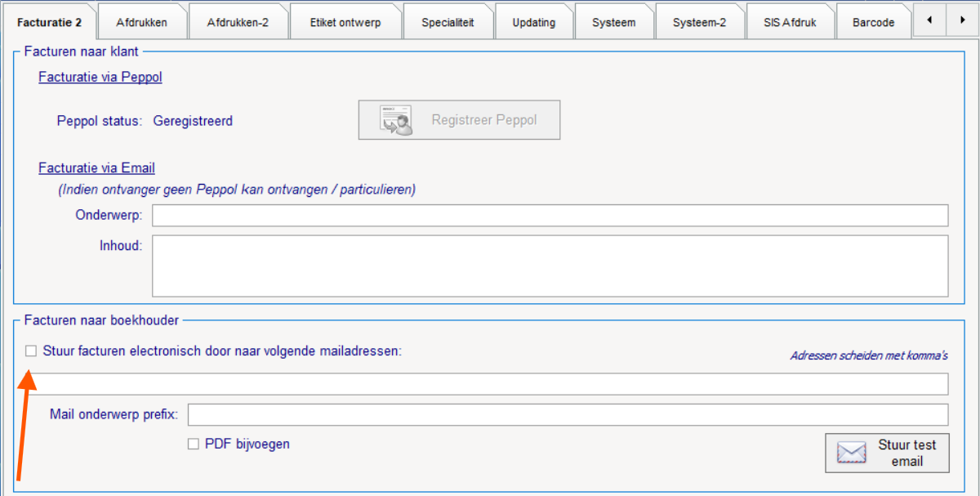Open the Systeem tab
This screenshot has width=980, height=496.
[613, 22]
